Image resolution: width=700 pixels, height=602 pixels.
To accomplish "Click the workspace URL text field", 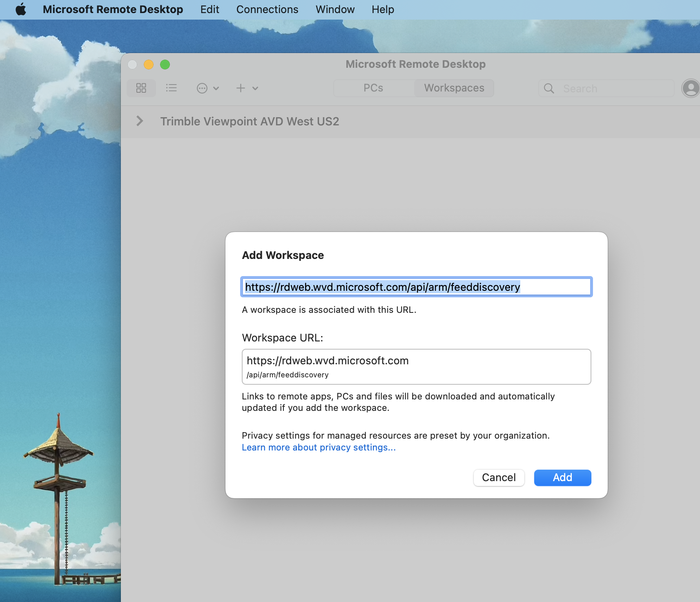I will 417,287.
